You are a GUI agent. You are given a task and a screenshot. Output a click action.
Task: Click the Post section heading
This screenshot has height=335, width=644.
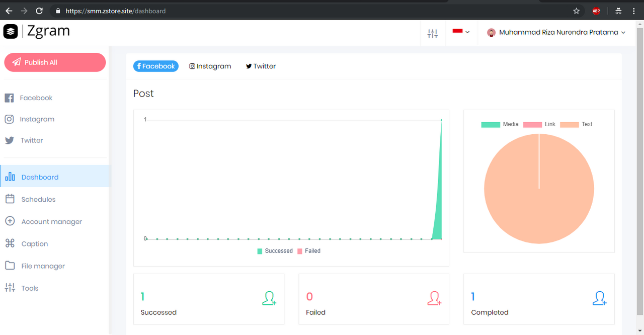point(143,94)
